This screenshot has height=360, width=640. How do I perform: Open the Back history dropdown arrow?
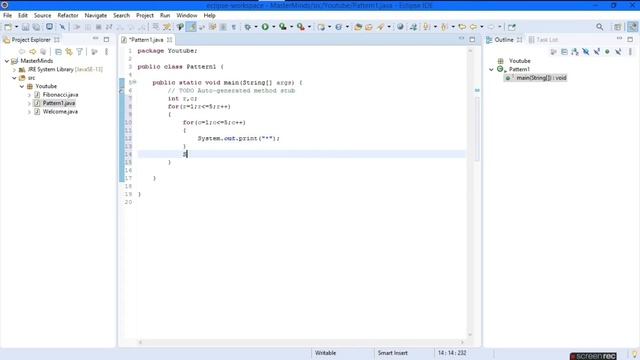(x=482, y=27)
